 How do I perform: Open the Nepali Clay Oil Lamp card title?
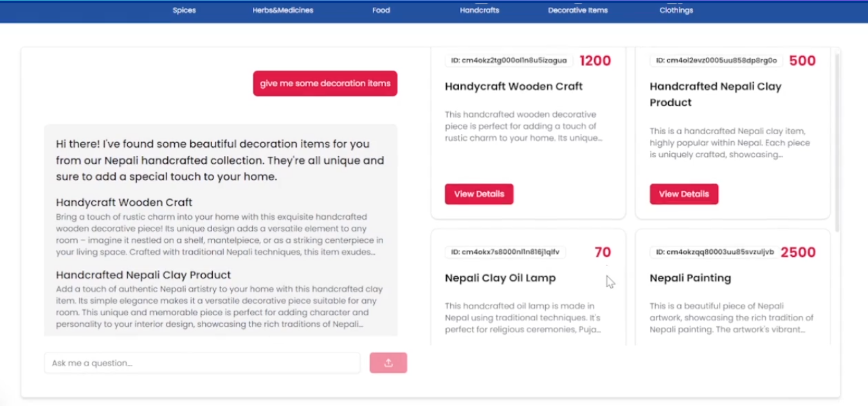tap(500, 278)
